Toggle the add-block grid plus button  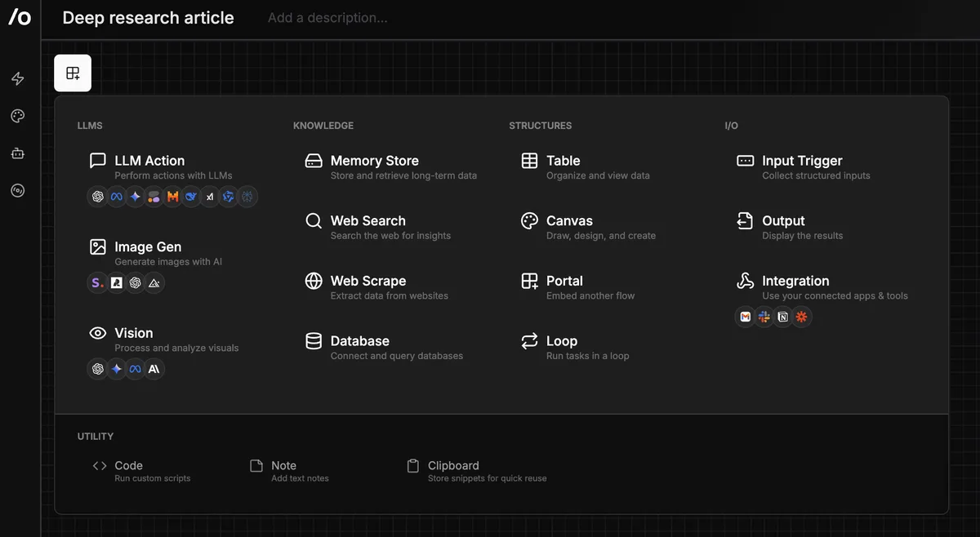tap(73, 73)
